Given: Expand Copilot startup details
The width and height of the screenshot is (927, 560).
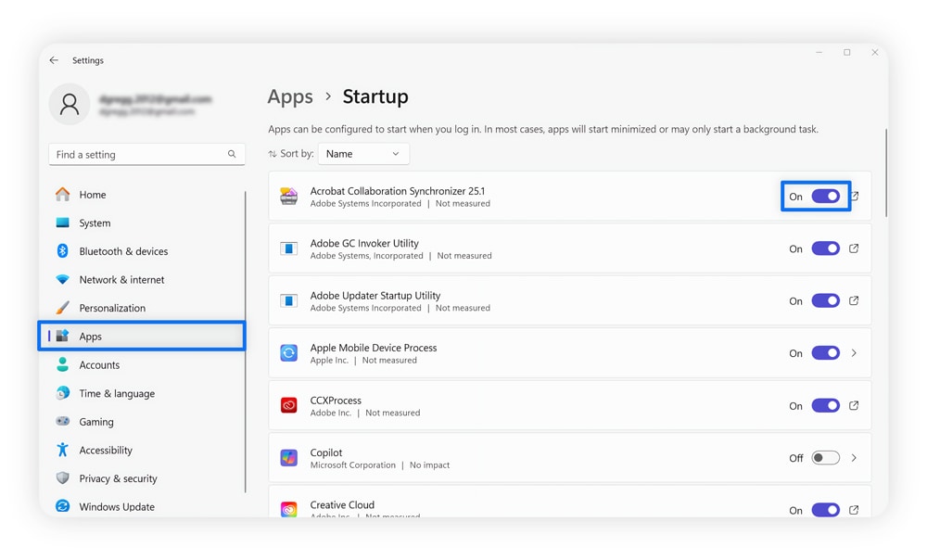Looking at the screenshot, I should pyautogui.click(x=854, y=457).
